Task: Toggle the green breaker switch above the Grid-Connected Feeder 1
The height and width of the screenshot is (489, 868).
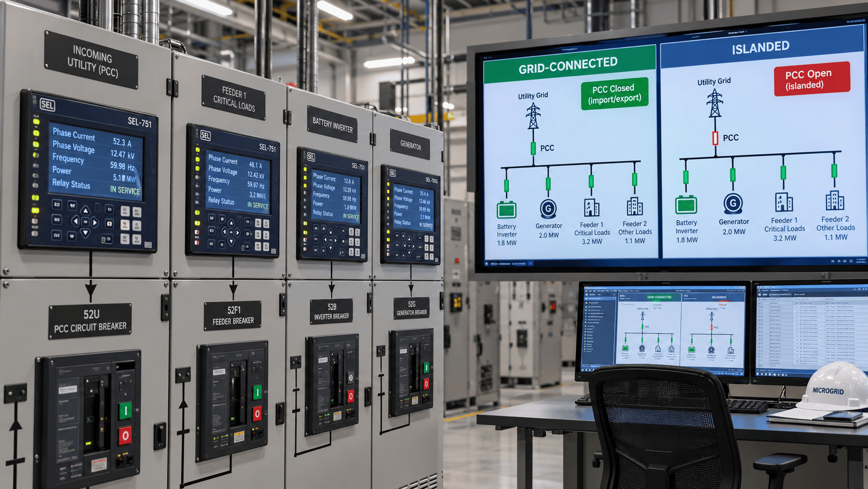Action: (x=591, y=181)
